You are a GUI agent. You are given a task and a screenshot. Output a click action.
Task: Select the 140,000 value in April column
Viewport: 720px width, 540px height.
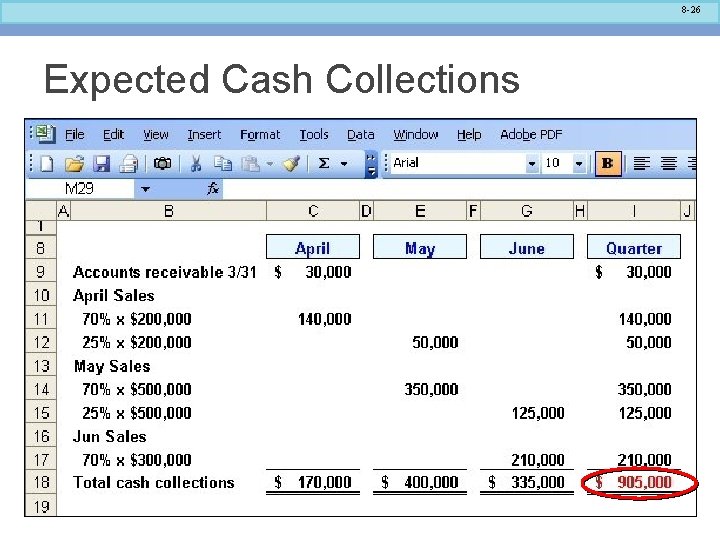(324, 319)
